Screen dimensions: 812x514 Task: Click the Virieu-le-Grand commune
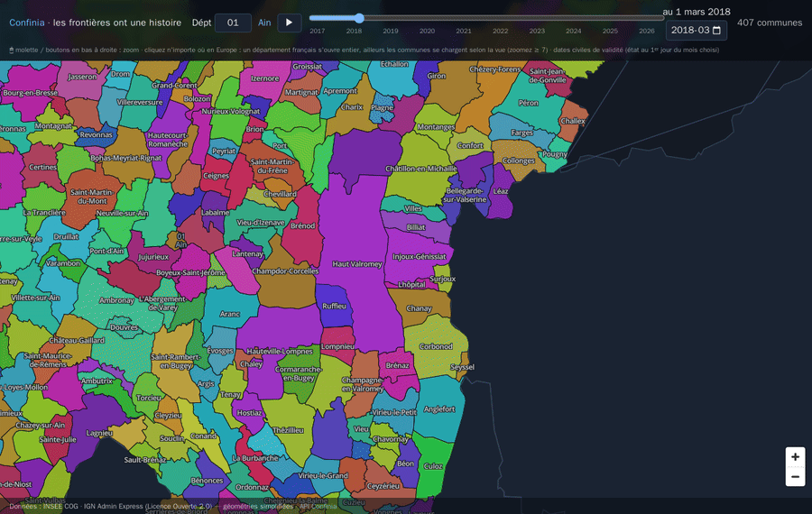point(323,476)
